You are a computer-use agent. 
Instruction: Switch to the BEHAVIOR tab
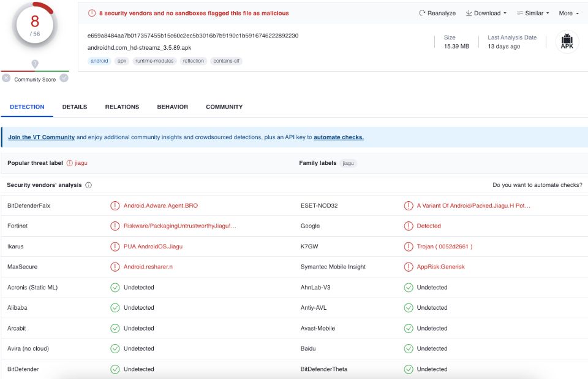click(173, 107)
